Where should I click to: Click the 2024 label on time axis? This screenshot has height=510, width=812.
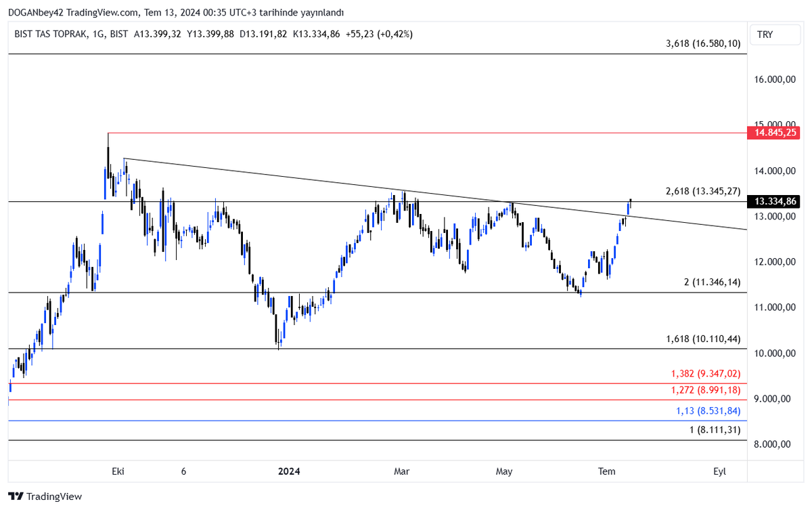tap(289, 471)
